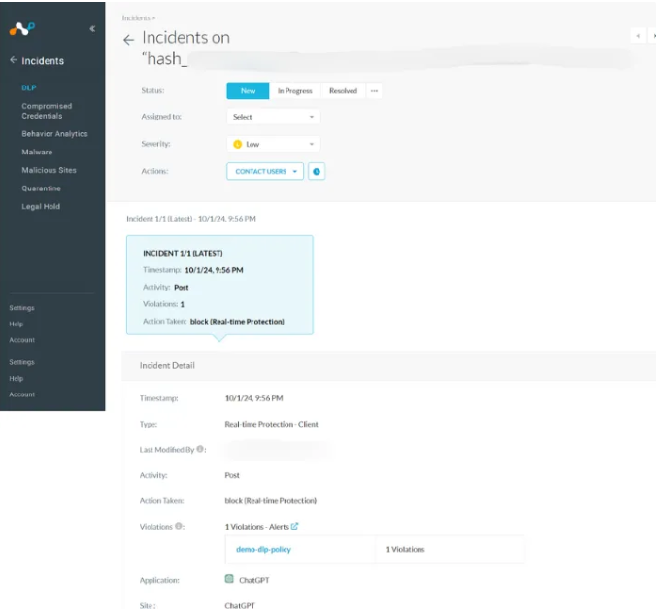672x616 pixels.
Task: Click the first Account link in sidebar
Action: (22, 340)
